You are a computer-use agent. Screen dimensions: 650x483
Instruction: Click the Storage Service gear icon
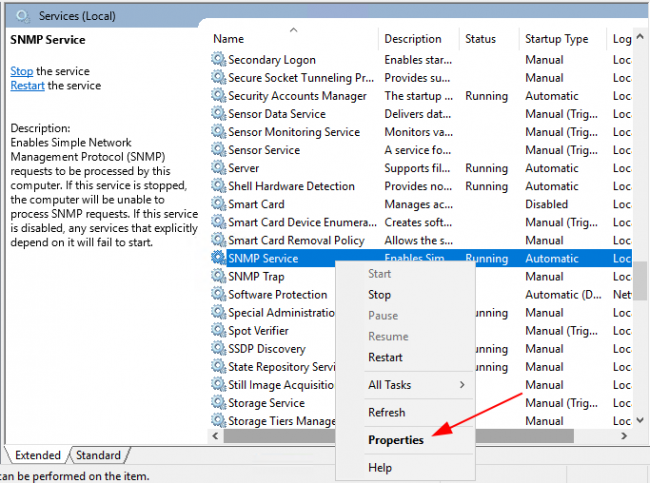coord(218,403)
